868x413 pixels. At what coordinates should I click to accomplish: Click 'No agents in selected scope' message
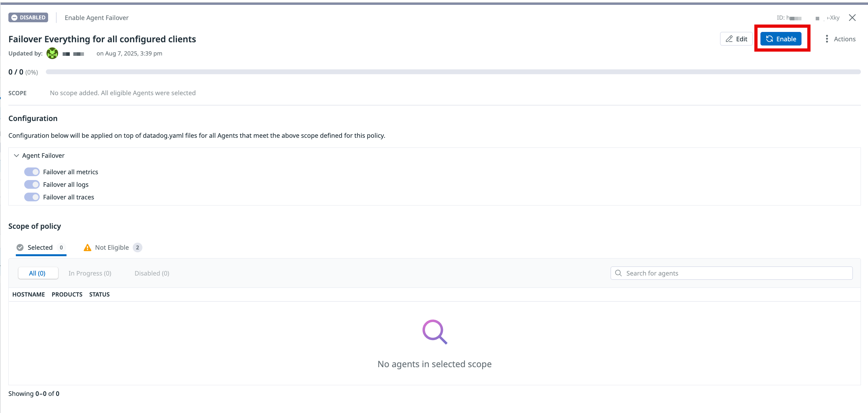(x=434, y=364)
